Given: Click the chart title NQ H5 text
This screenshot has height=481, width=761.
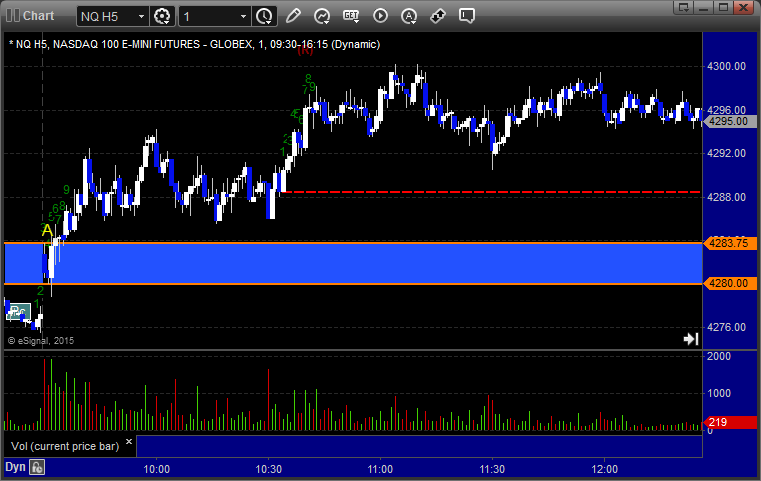Looking at the screenshot, I should (x=194, y=44).
